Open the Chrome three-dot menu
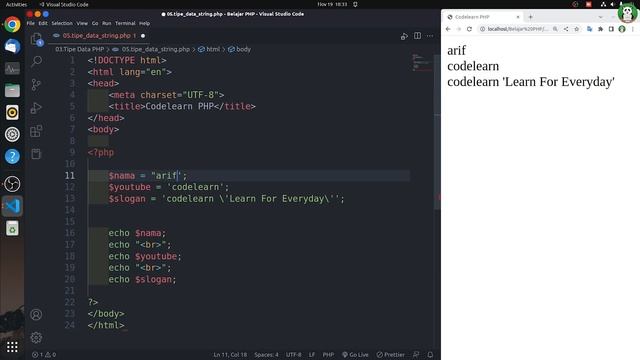Image resolution: width=640 pixels, height=360 pixels. [x=633, y=29]
